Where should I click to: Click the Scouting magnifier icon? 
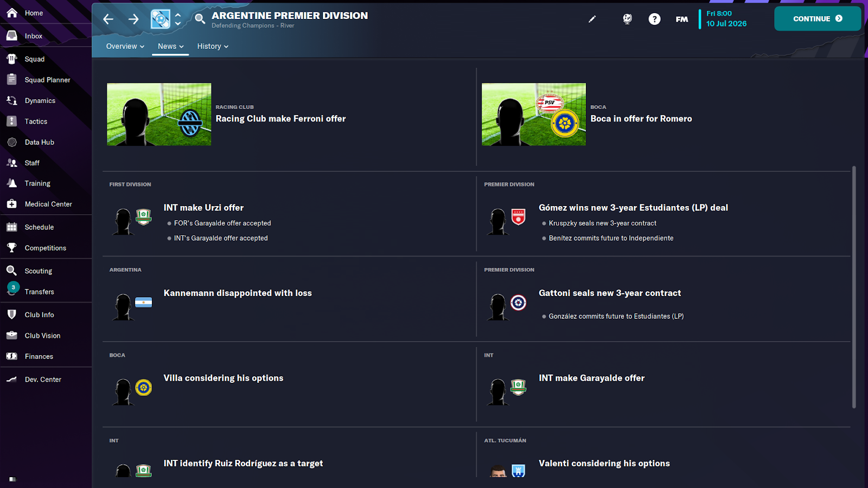point(12,271)
